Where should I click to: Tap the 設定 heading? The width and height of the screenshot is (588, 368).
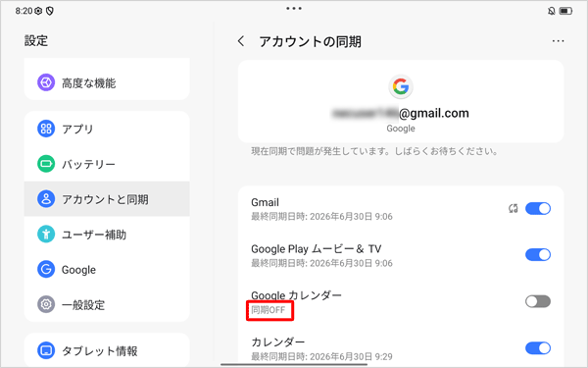pyautogui.click(x=36, y=40)
